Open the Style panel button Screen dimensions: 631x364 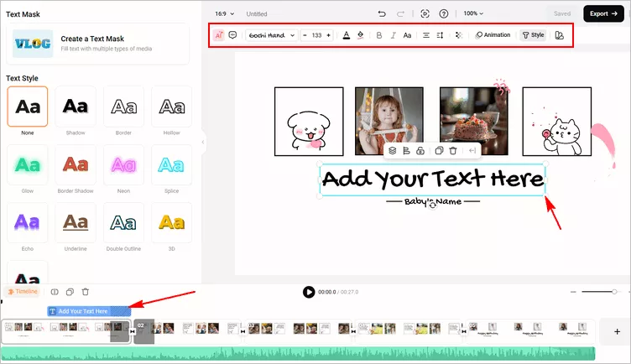(x=533, y=35)
